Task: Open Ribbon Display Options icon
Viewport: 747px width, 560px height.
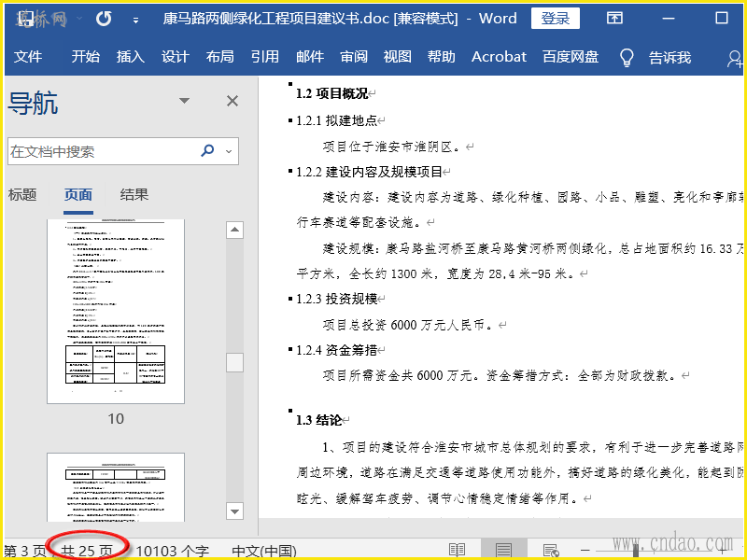Action: 614,18
